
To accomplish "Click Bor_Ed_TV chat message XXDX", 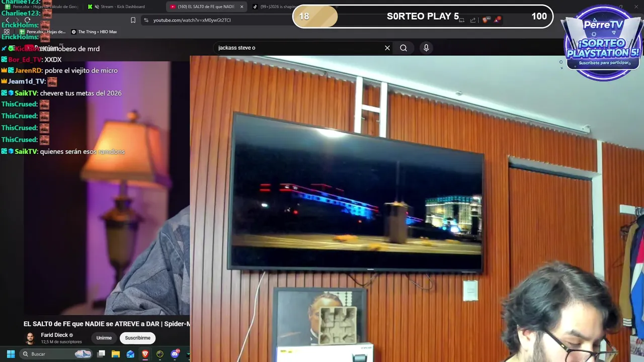I will [31, 59].
